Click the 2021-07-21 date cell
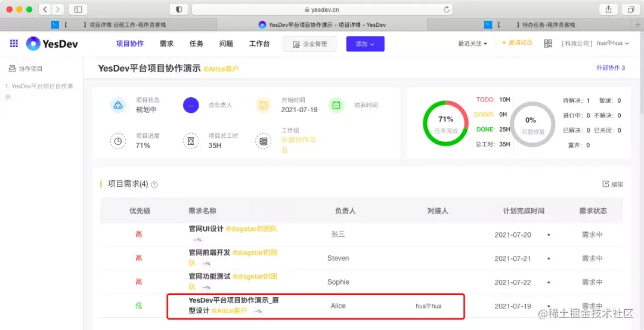This screenshot has width=644, height=330. tap(513, 258)
